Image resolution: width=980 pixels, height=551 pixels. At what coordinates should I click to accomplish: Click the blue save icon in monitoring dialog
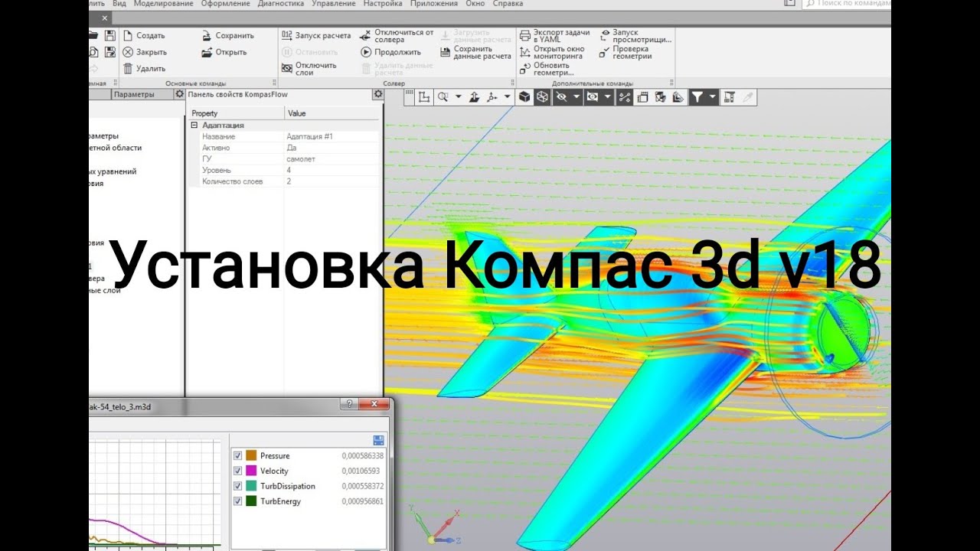pyautogui.click(x=378, y=440)
